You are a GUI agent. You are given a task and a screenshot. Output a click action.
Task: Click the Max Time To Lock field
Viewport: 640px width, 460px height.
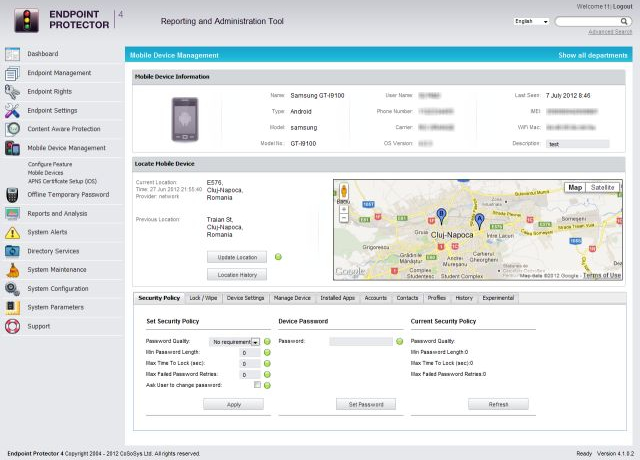pos(249,364)
